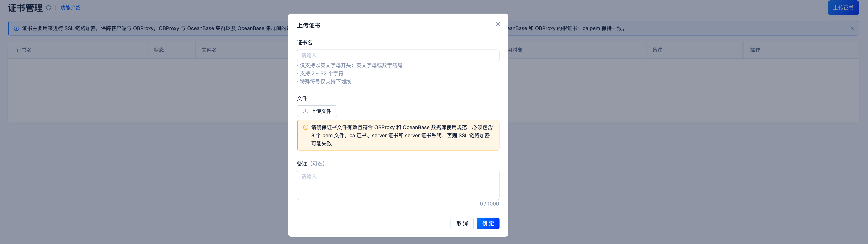Click the warning icon in the yellow alert

(305, 127)
